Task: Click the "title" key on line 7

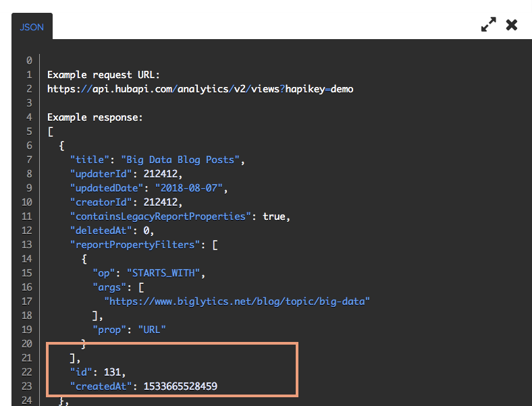Action: 90,160
